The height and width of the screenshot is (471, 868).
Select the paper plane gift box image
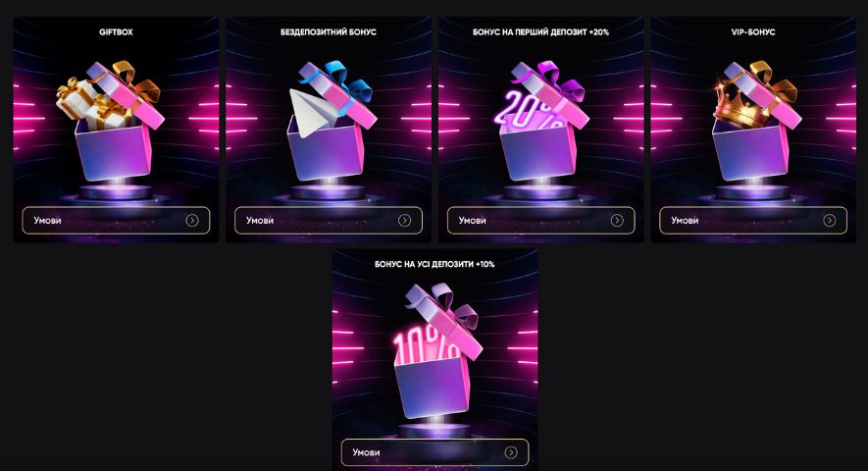click(331, 121)
